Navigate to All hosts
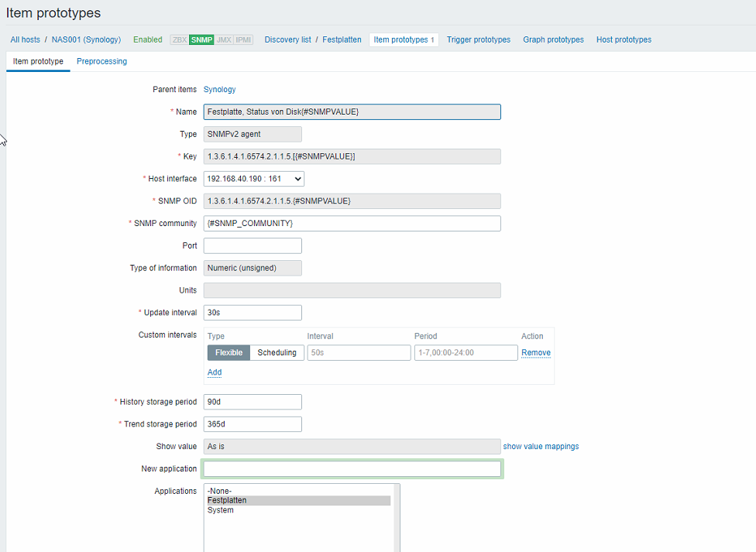This screenshot has width=756, height=552. pos(26,39)
